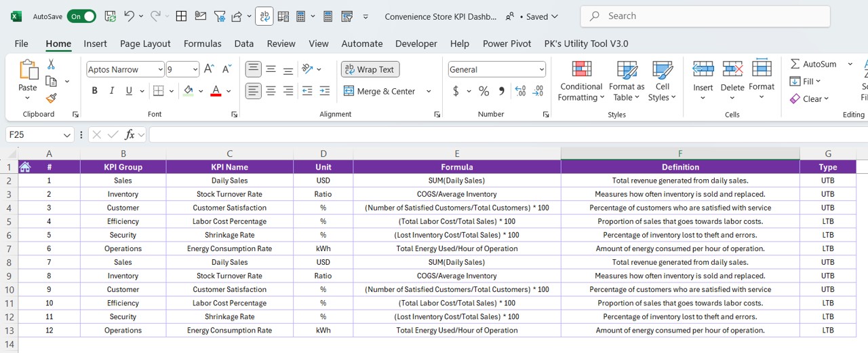
Task: Toggle the quick access abc wrap icon
Action: coord(264,16)
